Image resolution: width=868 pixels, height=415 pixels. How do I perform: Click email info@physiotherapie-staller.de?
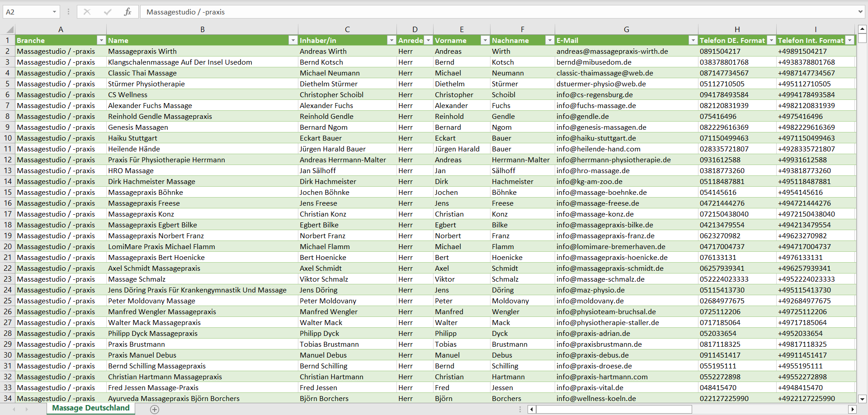(x=626, y=322)
